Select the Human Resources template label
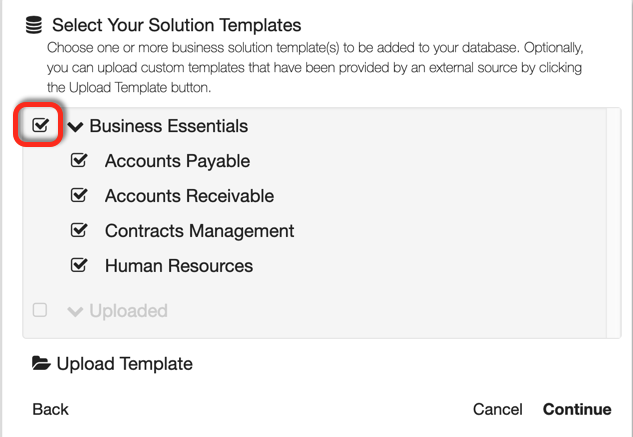The height and width of the screenshot is (437, 633). pyautogui.click(x=179, y=266)
